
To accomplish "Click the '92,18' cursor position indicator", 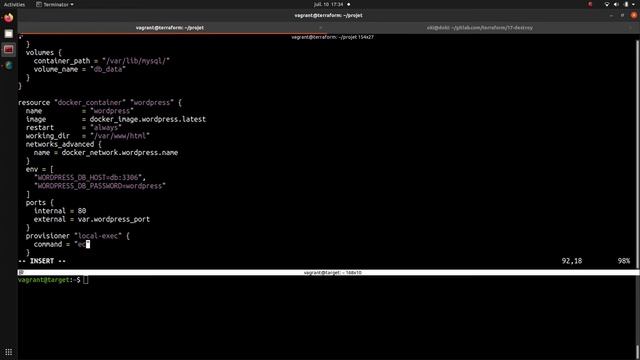I will coord(572,261).
